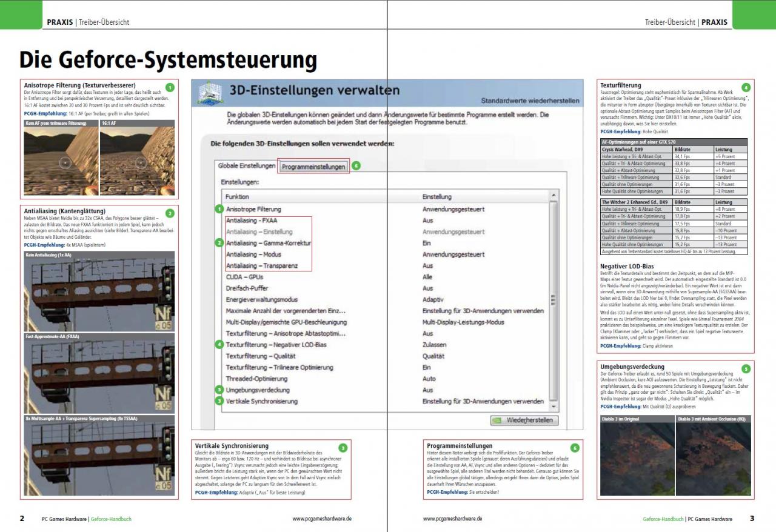Select the Vertikale Synchronisierung row

tap(384, 402)
